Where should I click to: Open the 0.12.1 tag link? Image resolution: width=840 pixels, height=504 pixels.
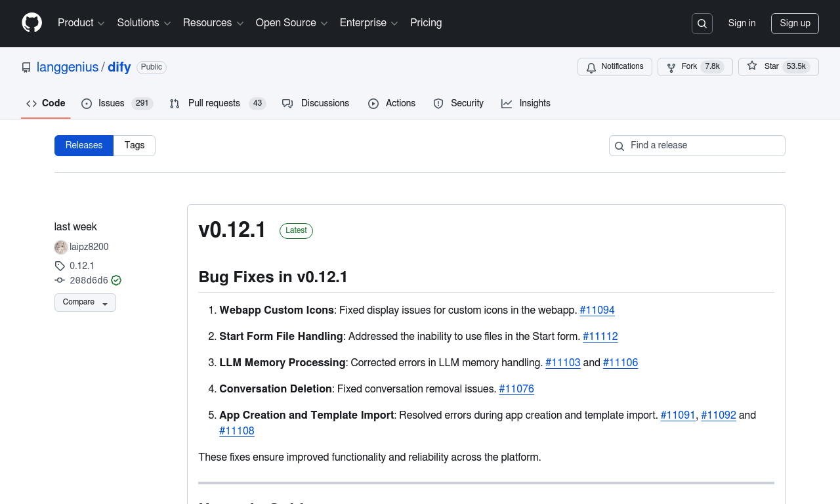[x=82, y=266]
